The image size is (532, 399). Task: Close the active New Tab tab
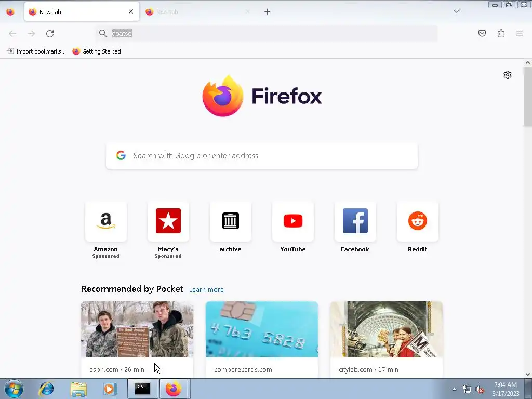[131, 11]
